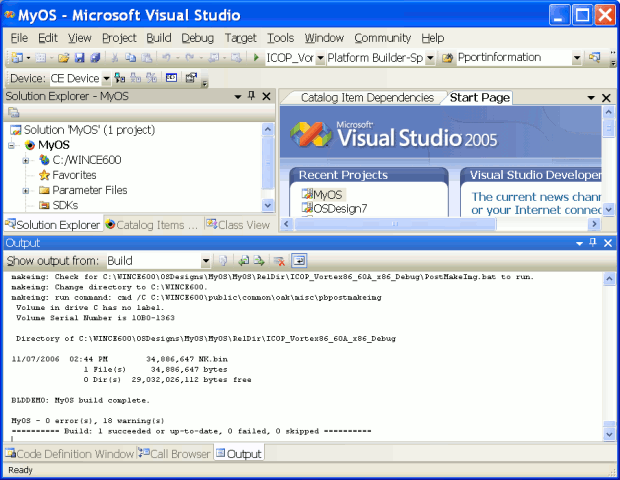Click the Save All icon
Screen dimensions: 620x480
[95, 58]
